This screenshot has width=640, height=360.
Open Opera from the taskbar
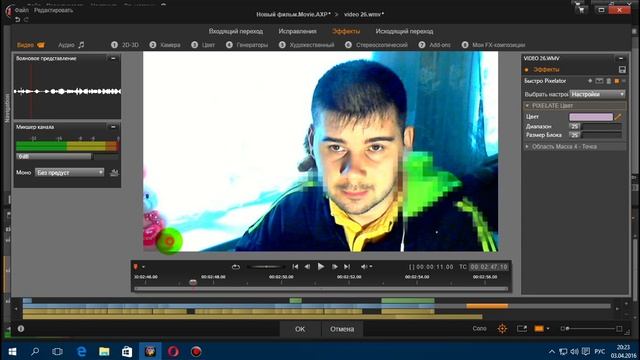point(173,351)
